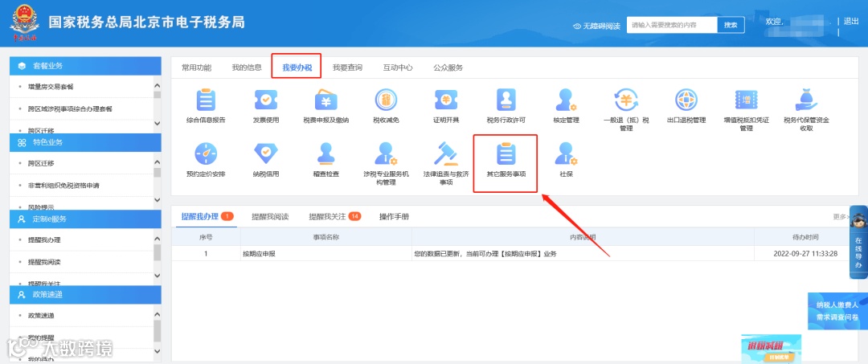Open 税收减免 icon
868x364 pixels.
pyautogui.click(x=386, y=100)
